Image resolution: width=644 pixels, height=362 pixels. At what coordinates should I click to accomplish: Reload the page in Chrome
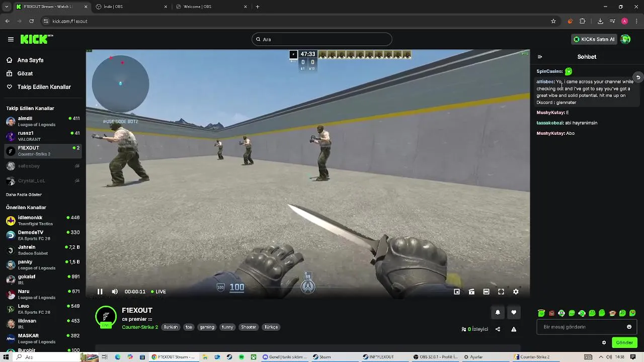coord(31,21)
